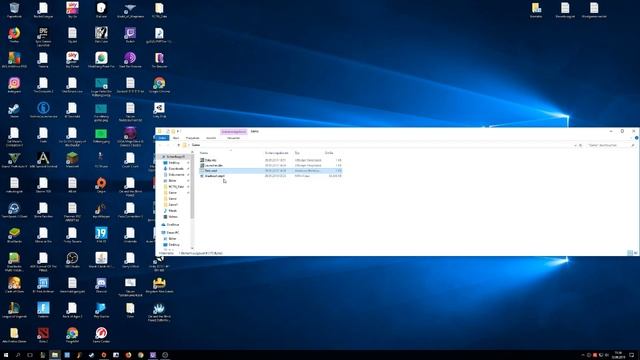This screenshot has width=640, height=360.
Task: Select Downloads in the navigation pane
Action: (176, 169)
